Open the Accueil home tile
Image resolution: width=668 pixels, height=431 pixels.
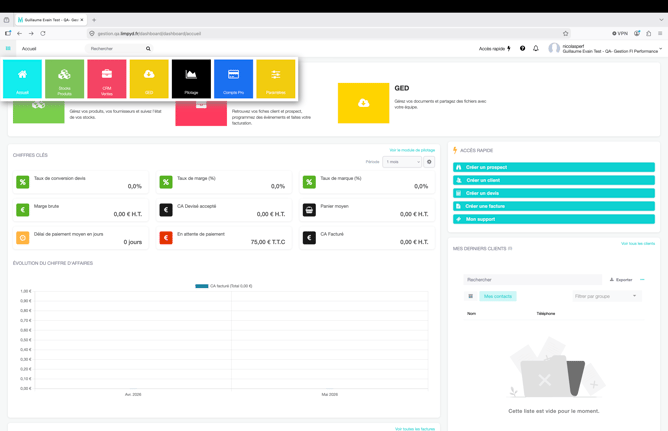[23, 79]
